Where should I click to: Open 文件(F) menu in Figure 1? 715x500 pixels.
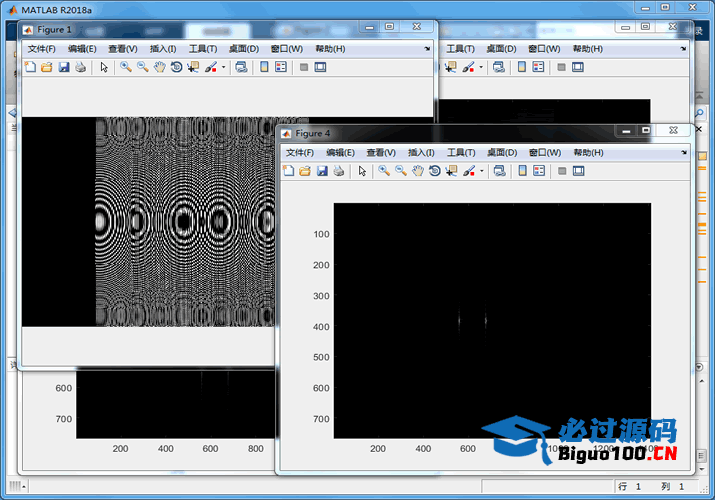pos(41,49)
